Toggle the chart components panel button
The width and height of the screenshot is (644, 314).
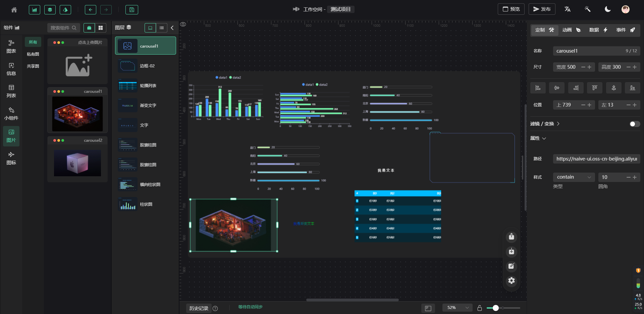click(x=35, y=10)
